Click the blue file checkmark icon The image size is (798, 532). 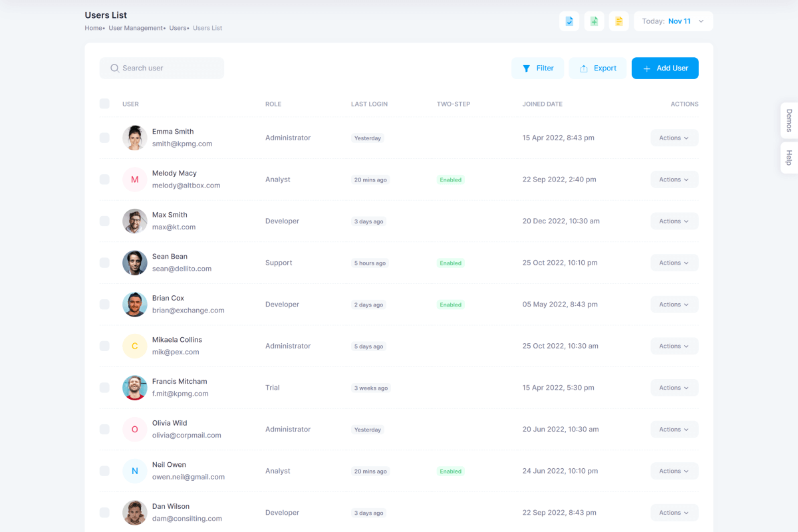pos(569,21)
